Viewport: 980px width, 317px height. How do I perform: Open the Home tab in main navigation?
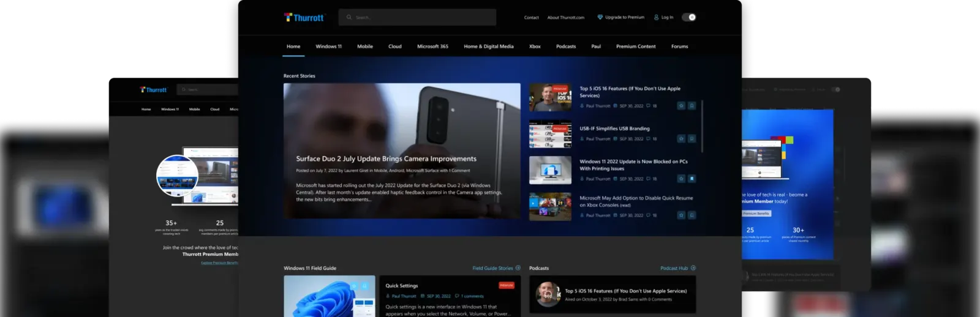293,47
